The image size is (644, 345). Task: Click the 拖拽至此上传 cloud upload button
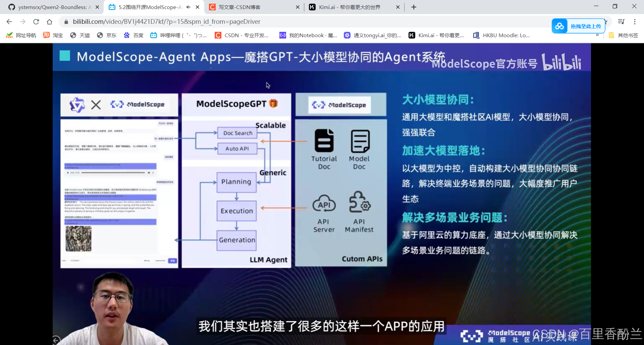[x=579, y=26]
